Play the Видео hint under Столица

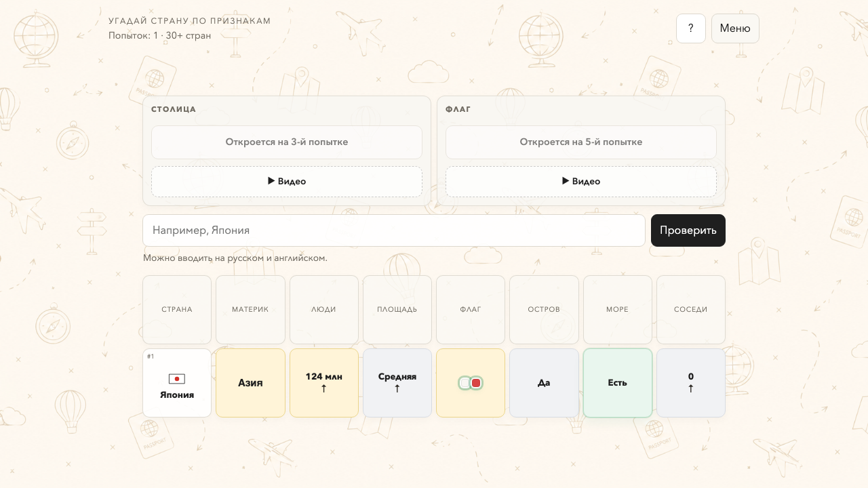tap(287, 182)
